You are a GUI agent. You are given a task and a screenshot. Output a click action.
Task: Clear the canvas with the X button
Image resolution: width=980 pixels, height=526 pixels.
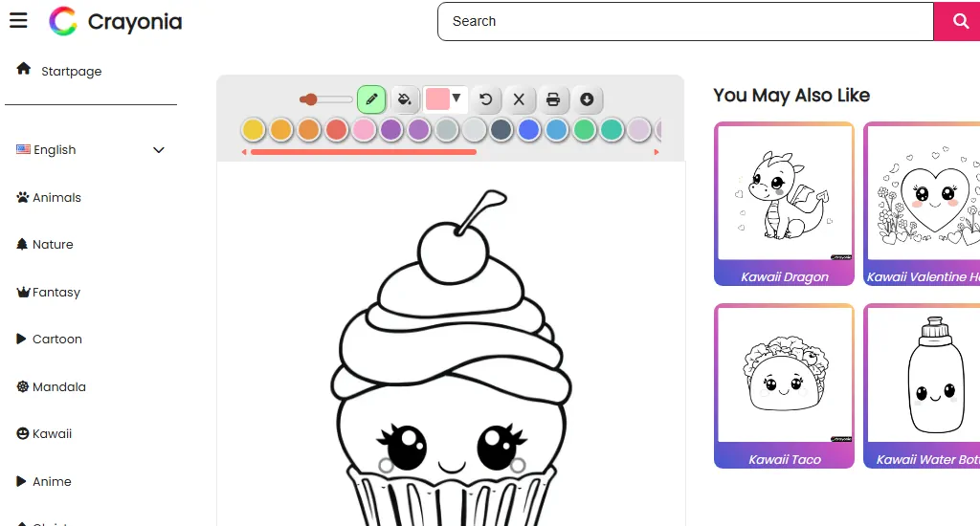[x=519, y=99]
